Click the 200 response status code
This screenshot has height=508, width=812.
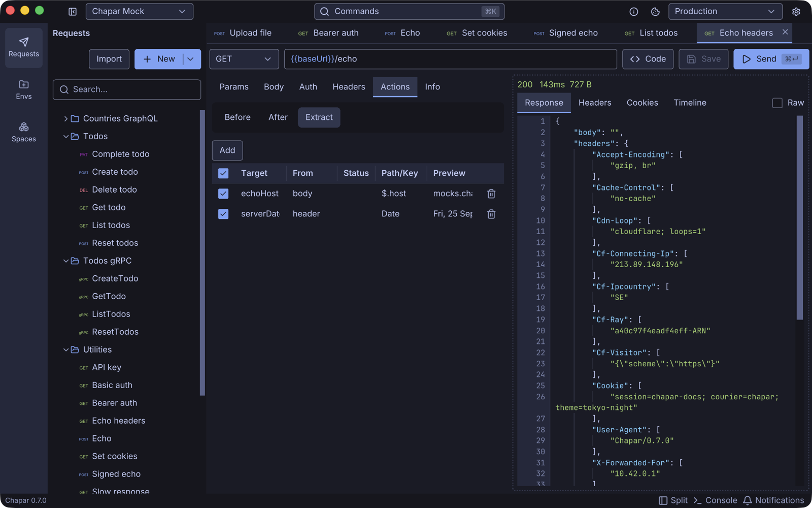[x=525, y=84]
